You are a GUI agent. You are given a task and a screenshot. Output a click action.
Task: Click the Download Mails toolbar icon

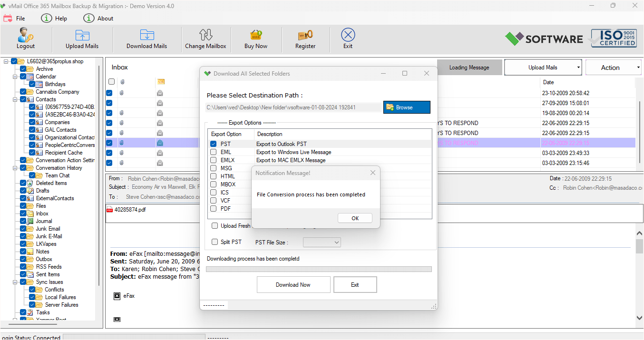[146, 35]
